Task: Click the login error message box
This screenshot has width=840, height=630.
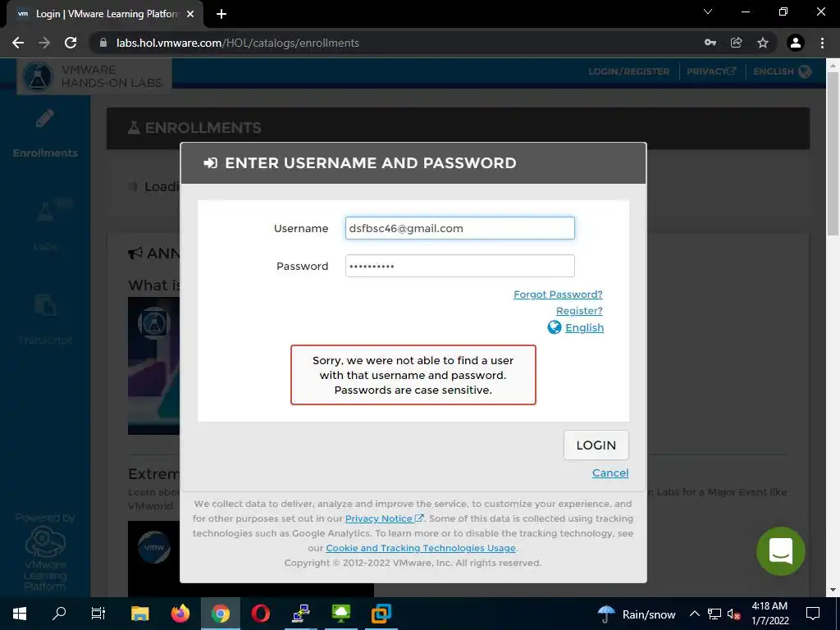Action: [413, 375]
